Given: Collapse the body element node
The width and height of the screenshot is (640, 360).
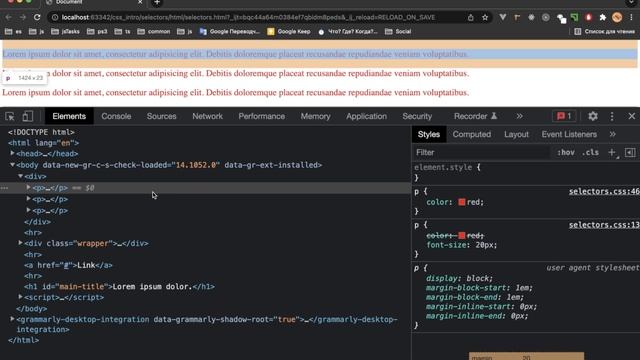Looking at the screenshot, I should click(x=12, y=165).
